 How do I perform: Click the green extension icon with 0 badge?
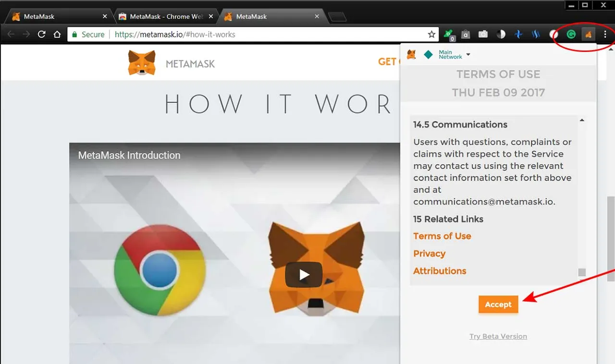(449, 35)
